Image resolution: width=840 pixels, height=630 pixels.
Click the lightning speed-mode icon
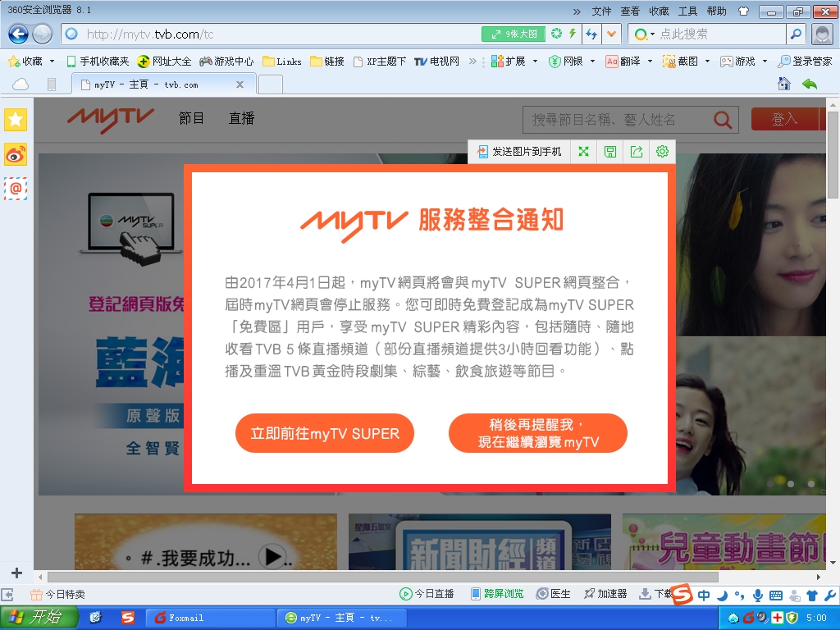click(573, 34)
